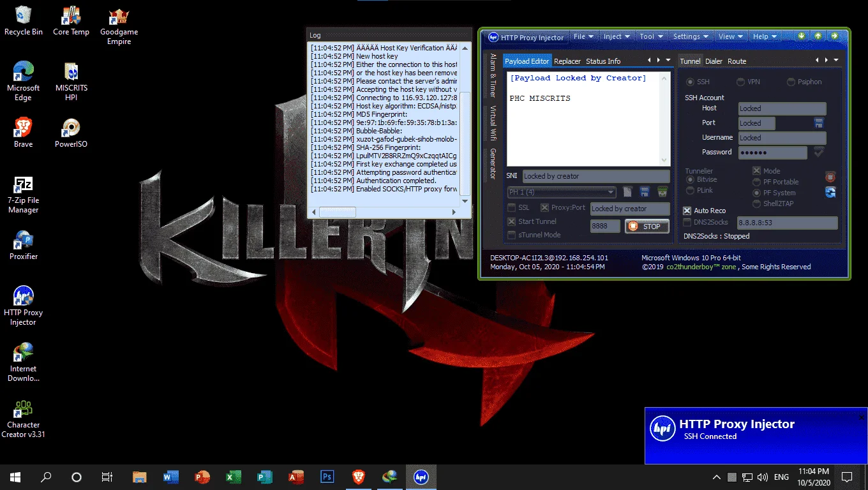
Task: Click the co2thunderboy zone link
Action: [703, 267]
